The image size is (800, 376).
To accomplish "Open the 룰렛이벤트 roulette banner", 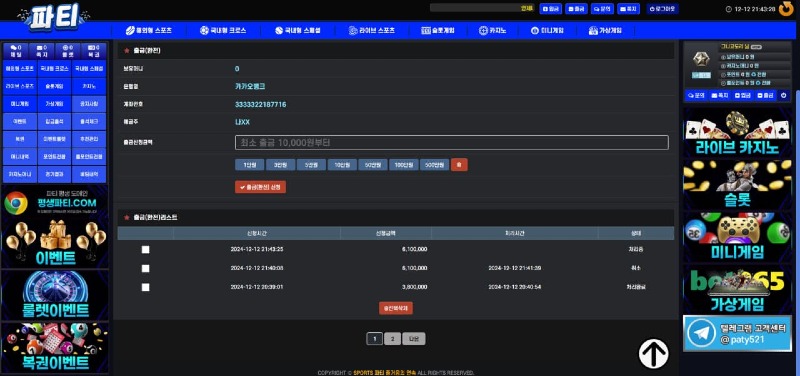I will click(55, 295).
